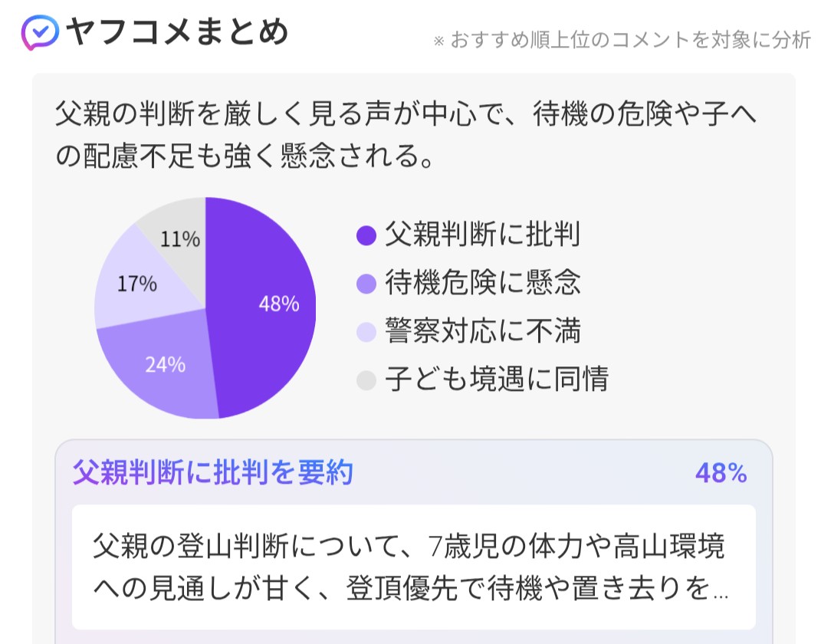Click the おすすめ順上位のコメント analysis note
Viewport: 821px width, 644px height.
622,40
